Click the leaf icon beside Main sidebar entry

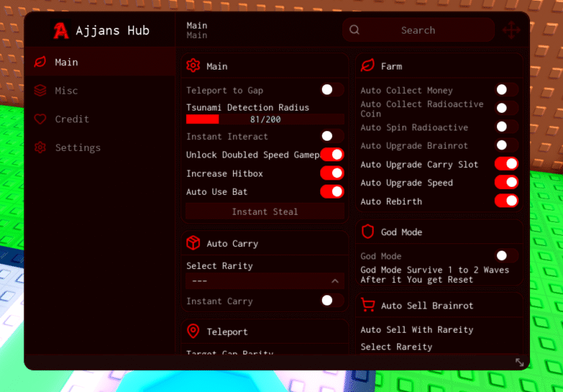[x=40, y=62]
